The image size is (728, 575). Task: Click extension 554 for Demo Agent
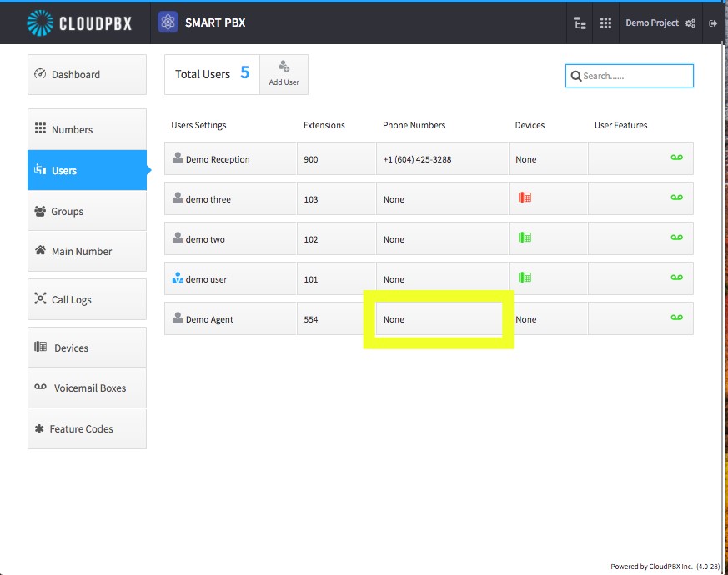point(337,318)
